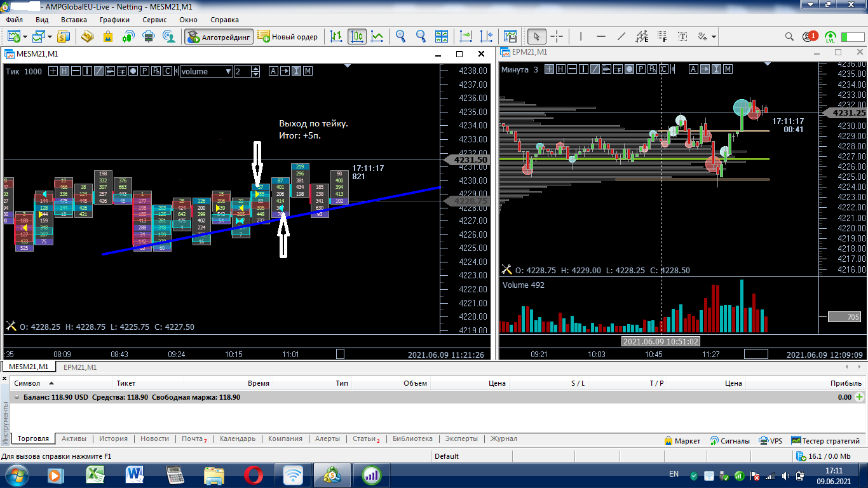
Task: Select the text label tool
Action: (682, 36)
